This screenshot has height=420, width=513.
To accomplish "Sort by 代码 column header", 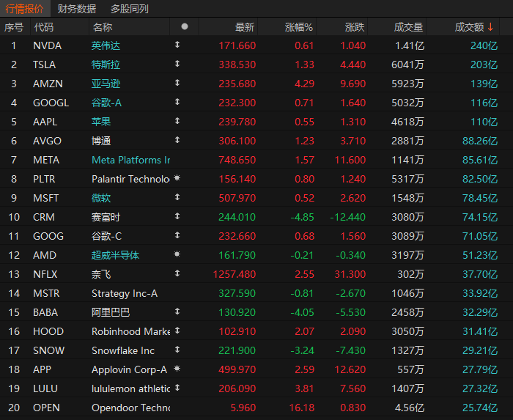I will coord(43,27).
